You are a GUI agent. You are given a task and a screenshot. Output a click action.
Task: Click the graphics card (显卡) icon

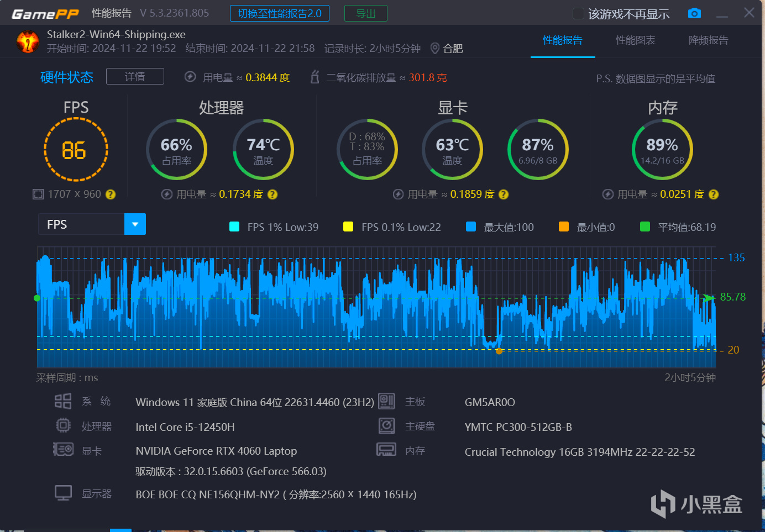(63, 450)
